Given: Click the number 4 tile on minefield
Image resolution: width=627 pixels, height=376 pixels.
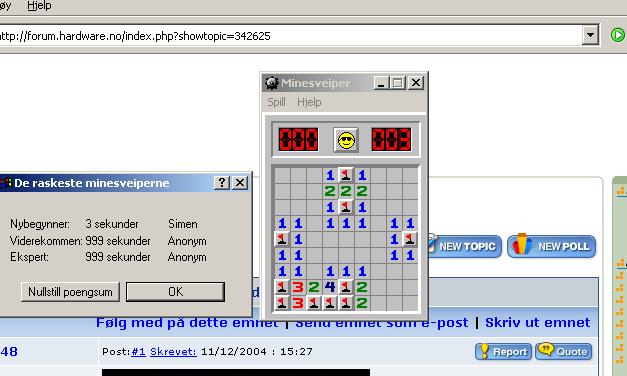Looking at the screenshot, I should (330, 287).
